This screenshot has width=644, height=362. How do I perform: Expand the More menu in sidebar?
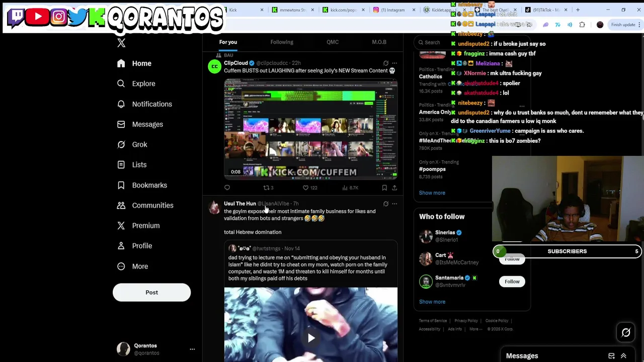coord(133,266)
